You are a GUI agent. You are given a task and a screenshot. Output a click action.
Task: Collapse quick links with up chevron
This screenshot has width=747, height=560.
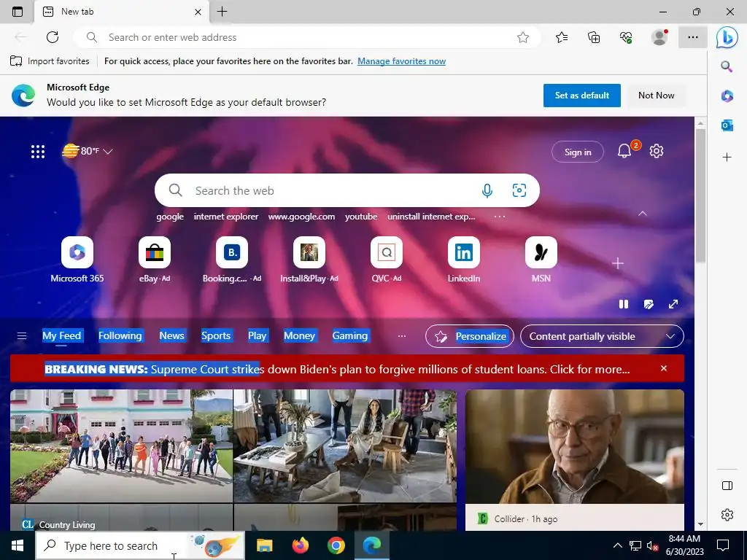point(642,214)
